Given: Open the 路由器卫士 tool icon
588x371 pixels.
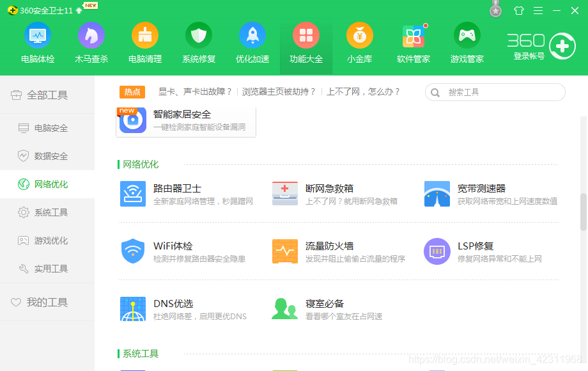Looking at the screenshot, I should click(133, 194).
